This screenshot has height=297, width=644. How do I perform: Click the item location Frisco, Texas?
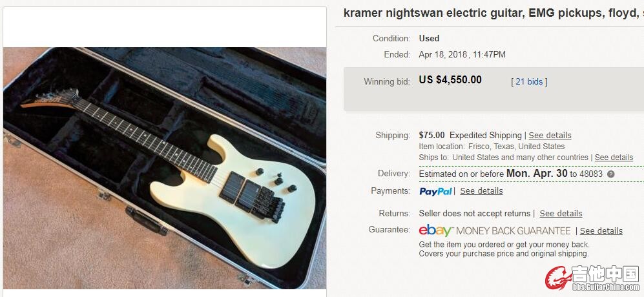pyautogui.click(x=492, y=147)
